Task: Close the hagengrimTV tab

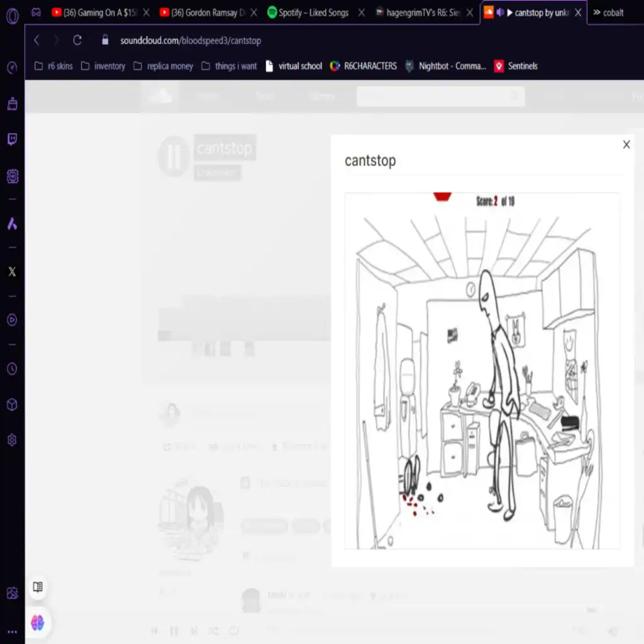Action: tap(470, 13)
